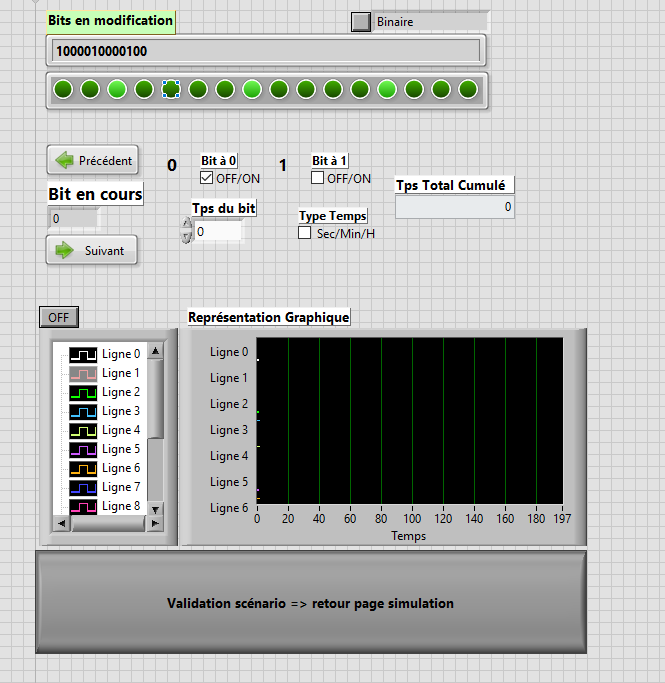
Task: Click the 0 tick label on Temps axis
Action: (x=257, y=518)
